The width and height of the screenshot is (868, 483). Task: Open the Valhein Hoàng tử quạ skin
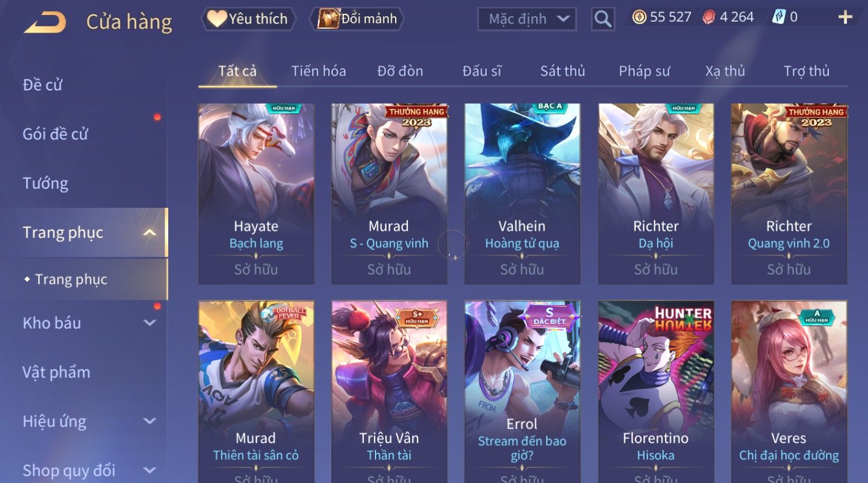pos(522,194)
